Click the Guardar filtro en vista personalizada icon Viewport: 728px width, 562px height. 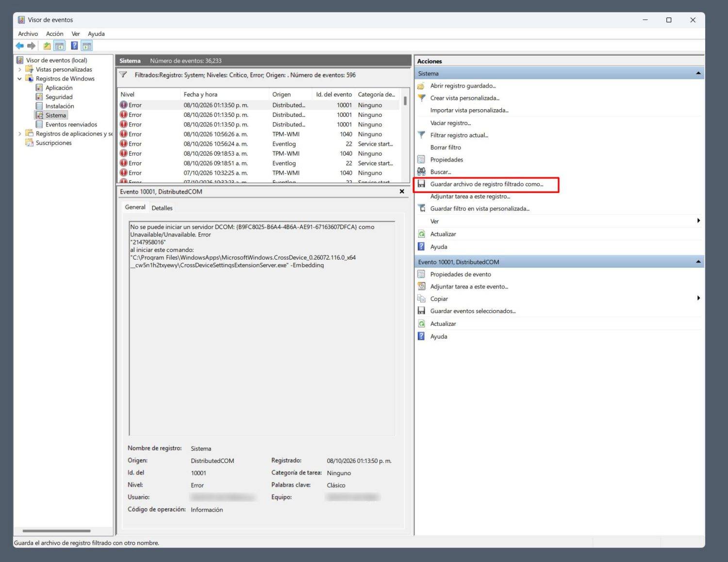421,208
